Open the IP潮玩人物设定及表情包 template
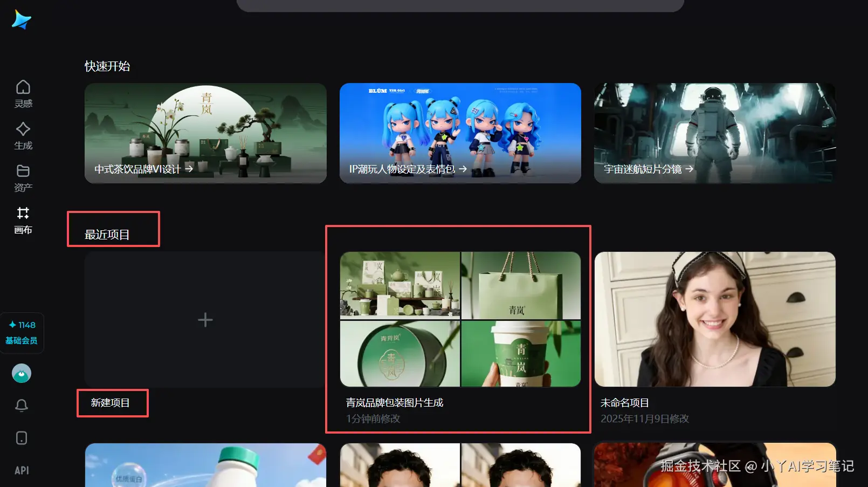 [x=460, y=133]
